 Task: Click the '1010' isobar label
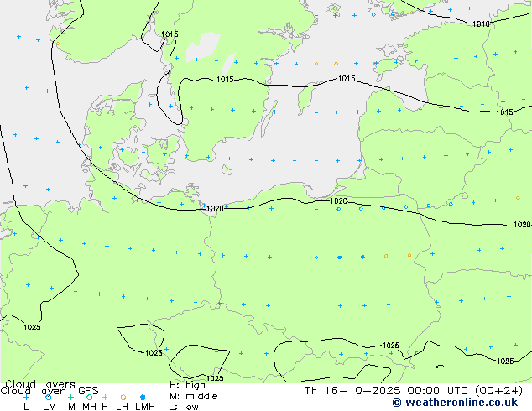[481, 23]
